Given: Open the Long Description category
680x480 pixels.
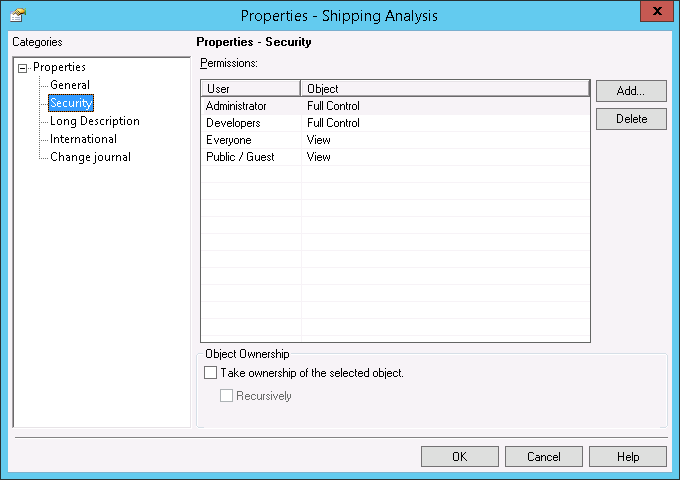Looking at the screenshot, I should coord(95,121).
